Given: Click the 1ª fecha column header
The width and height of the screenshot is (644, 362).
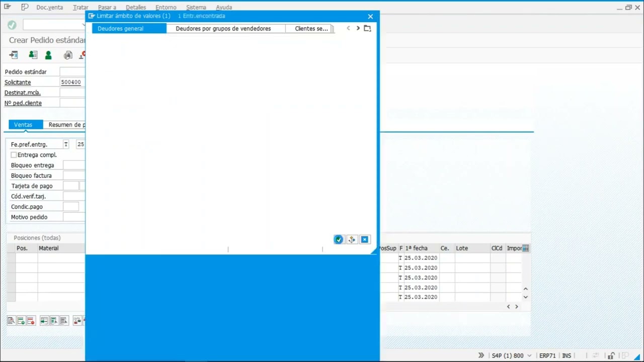Looking at the screenshot, I should (x=421, y=248).
